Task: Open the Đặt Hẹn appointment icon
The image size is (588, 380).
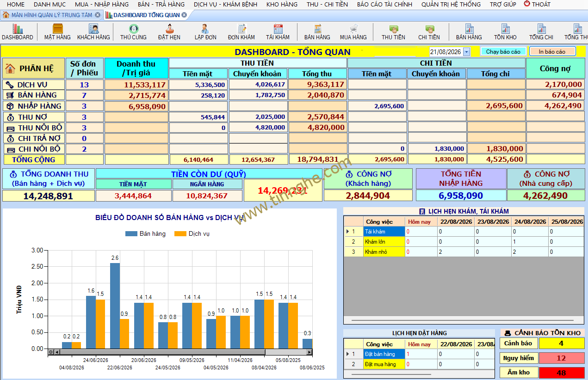Action: 169,32
